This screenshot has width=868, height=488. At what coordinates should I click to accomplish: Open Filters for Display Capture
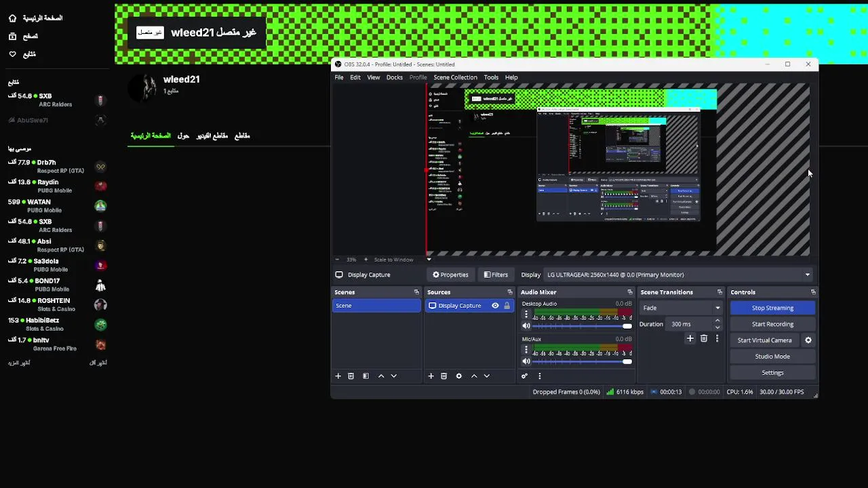click(496, 274)
